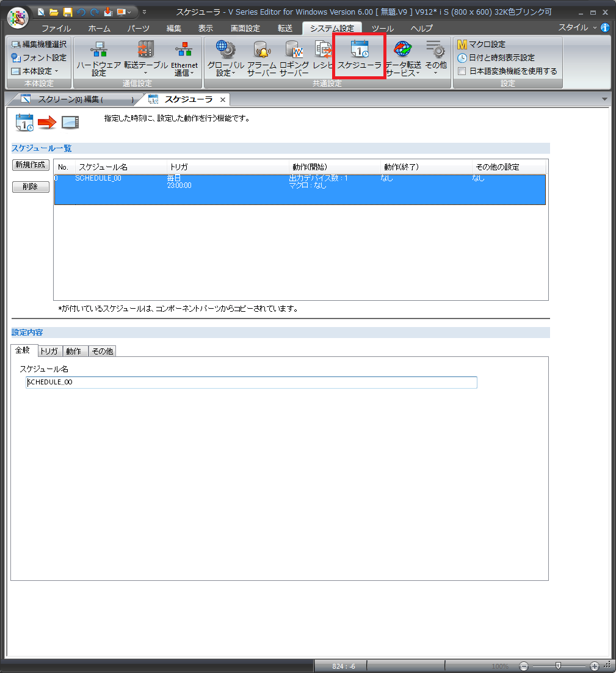
Task: Click the save icon in quick access toolbar
Action: click(x=68, y=12)
